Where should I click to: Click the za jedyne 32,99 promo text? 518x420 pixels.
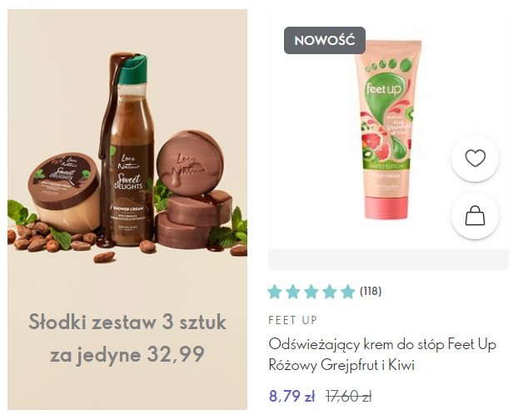point(127,354)
